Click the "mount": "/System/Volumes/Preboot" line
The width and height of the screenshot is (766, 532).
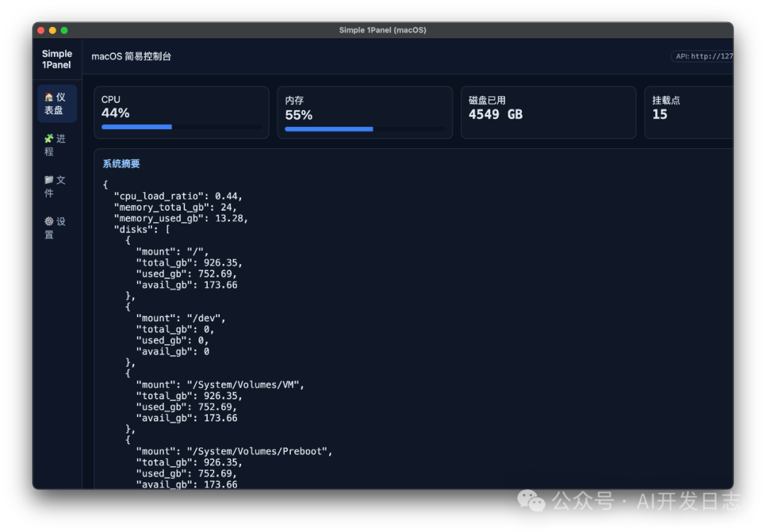click(x=235, y=451)
